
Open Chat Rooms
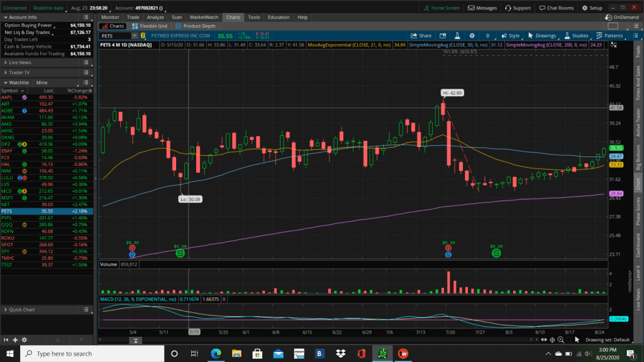tap(555, 8)
